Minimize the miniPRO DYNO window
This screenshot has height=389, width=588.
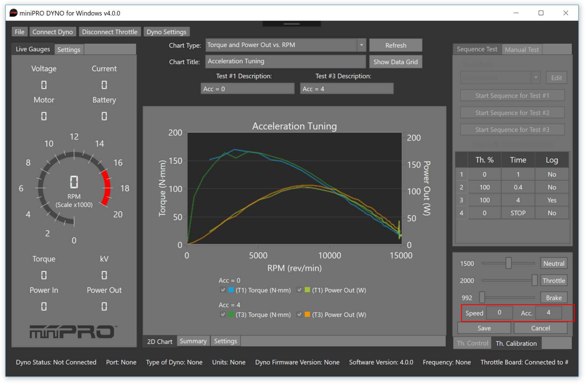tap(516, 13)
